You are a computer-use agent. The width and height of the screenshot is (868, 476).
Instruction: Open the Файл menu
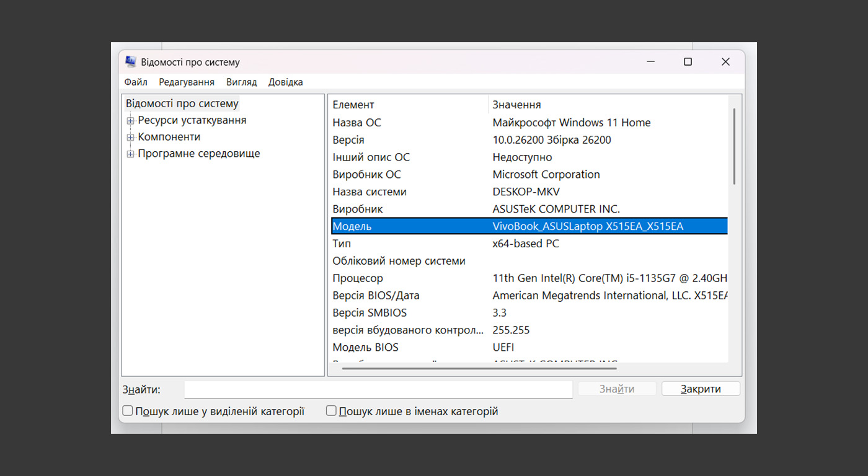click(x=136, y=82)
